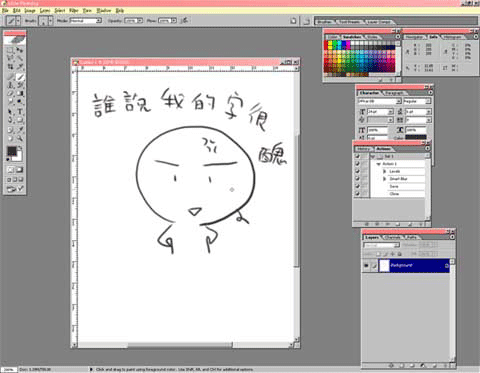The height and width of the screenshot is (373, 480).
Task: Select the Type tool in toolbox
Action: (x=20, y=112)
